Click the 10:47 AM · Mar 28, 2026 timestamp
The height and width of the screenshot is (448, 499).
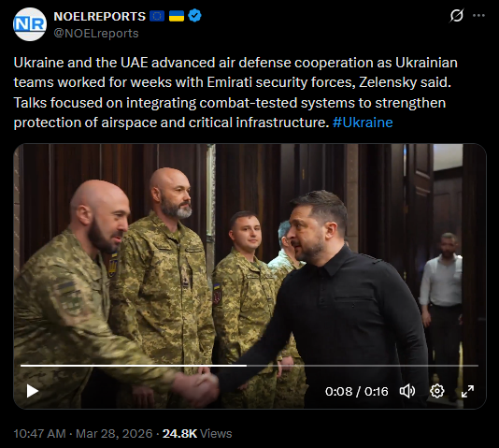(83, 434)
